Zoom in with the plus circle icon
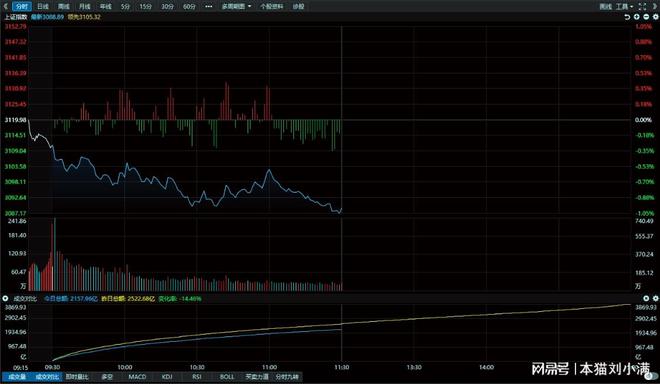This screenshot has width=660, height=384. [636, 17]
